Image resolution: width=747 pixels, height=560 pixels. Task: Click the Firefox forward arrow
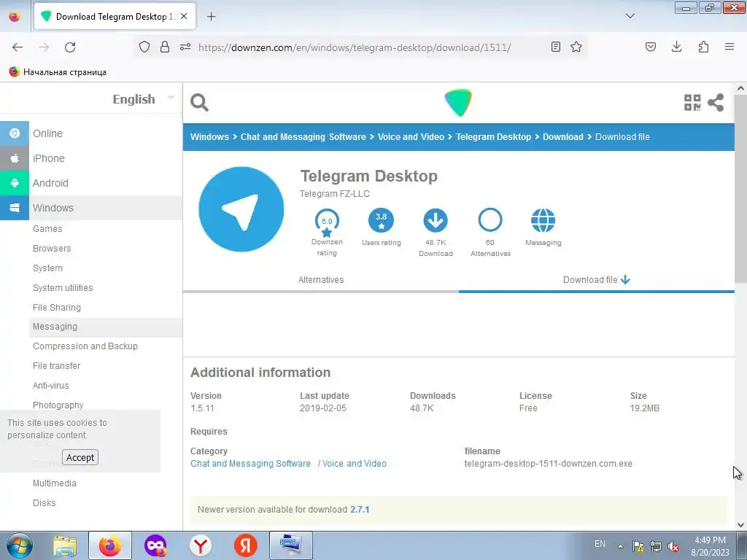coord(44,47)
